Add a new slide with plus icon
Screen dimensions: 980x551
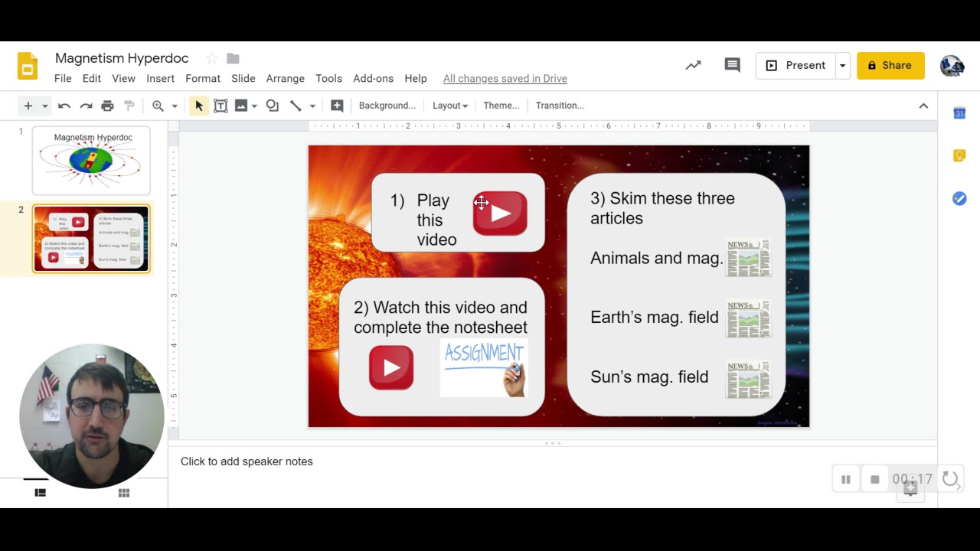28,106
